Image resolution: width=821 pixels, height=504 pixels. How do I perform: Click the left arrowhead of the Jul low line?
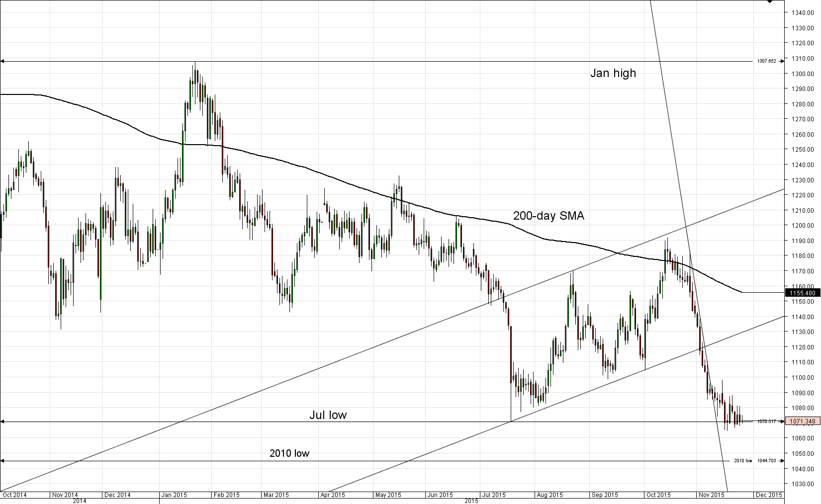pyautogui.click(x=2, y=422)
